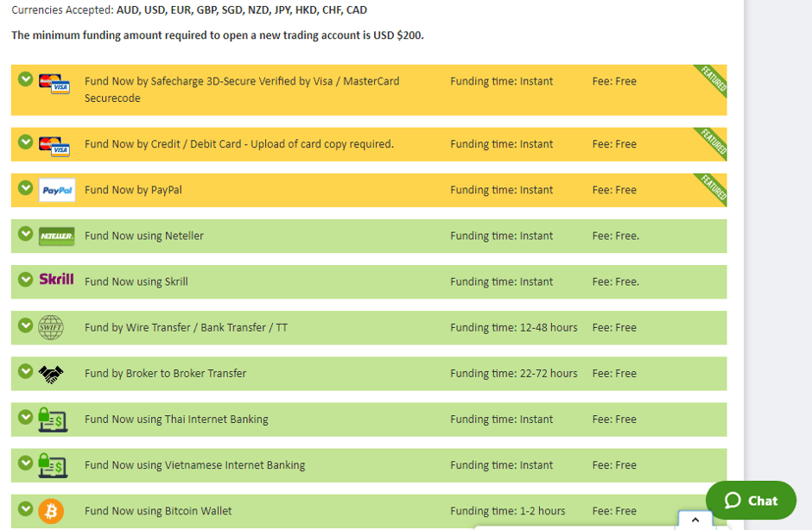Image resolution: width=812 pixels, height=530 pixels.
Task: Expand the Bitcoin Wallet funding chevron
Action: [25, 508]
